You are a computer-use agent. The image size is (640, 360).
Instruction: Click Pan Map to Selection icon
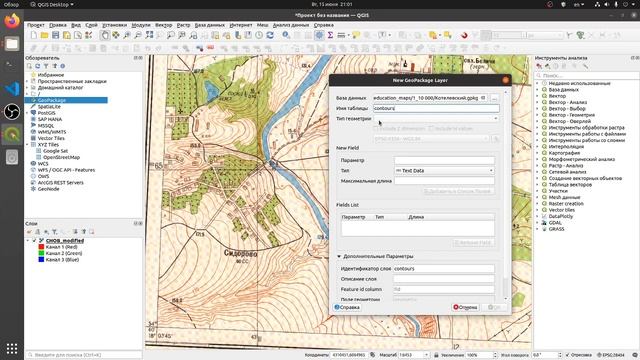pos(116,36)
